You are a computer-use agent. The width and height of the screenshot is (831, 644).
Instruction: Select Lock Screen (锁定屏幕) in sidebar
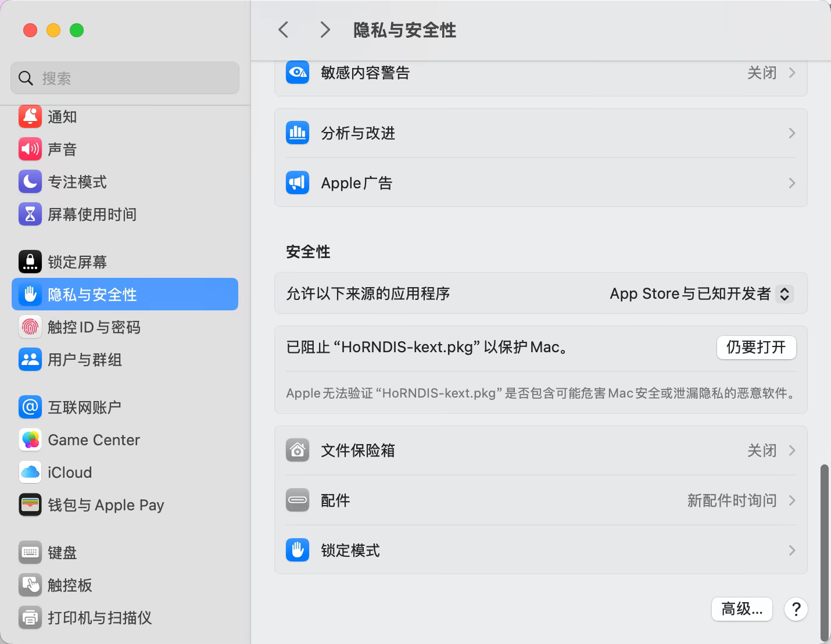tap(77, 262)
